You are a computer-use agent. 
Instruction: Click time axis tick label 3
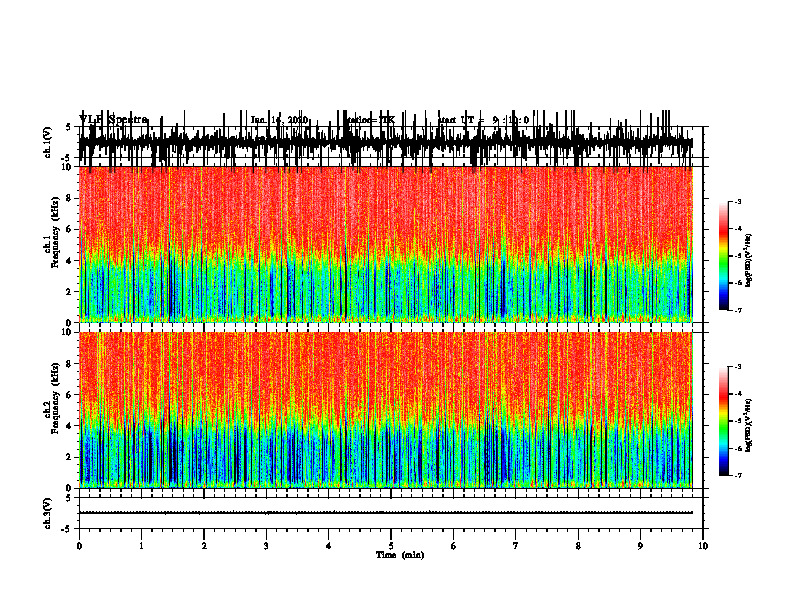pos(266,546)
